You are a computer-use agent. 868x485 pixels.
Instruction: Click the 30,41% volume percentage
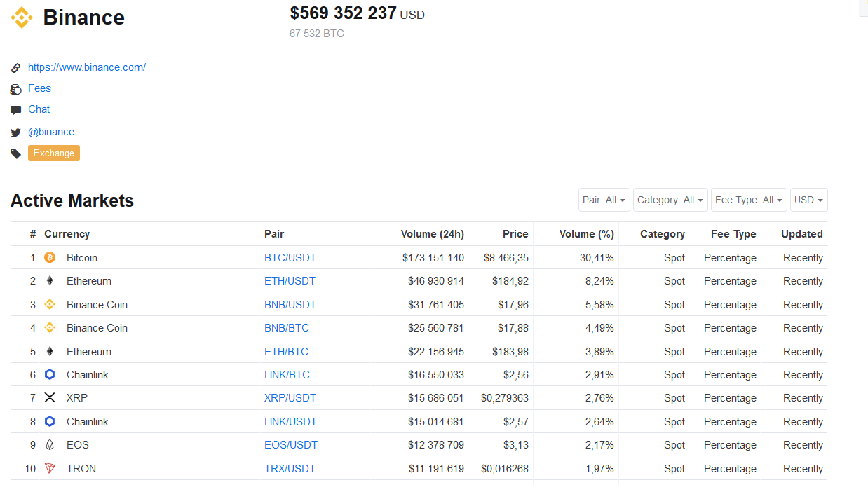click(x=597, y=258)
